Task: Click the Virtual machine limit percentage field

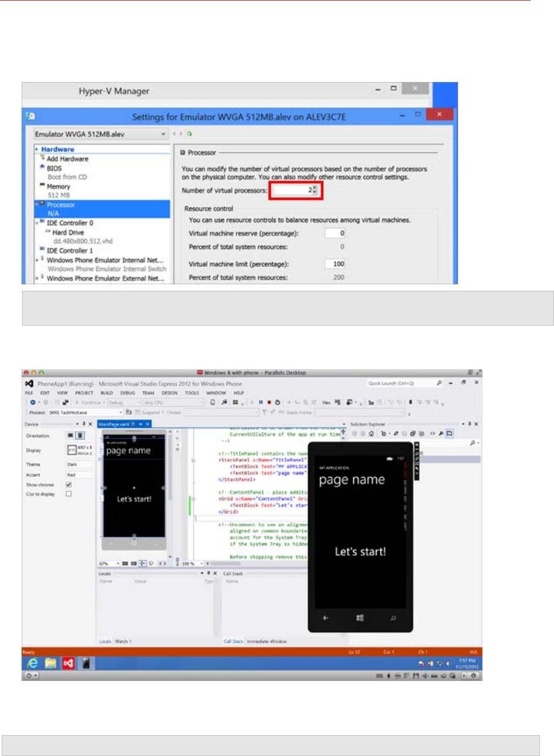Action: [335, 264]
